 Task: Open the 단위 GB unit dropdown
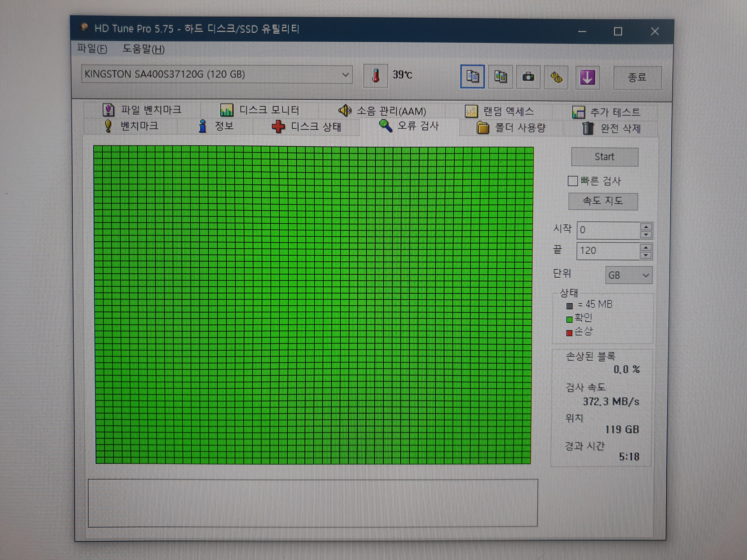click(x=628, y=275)
